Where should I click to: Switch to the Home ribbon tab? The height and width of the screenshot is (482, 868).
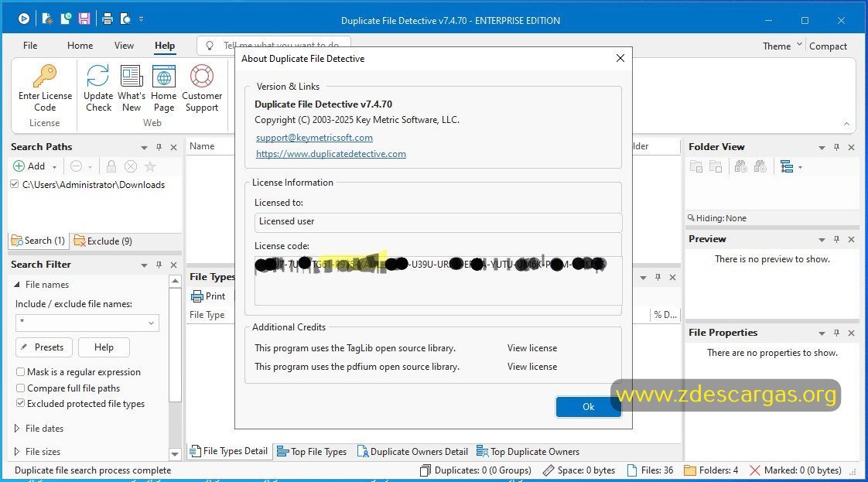pyautogui.click(x=80, y=46)
